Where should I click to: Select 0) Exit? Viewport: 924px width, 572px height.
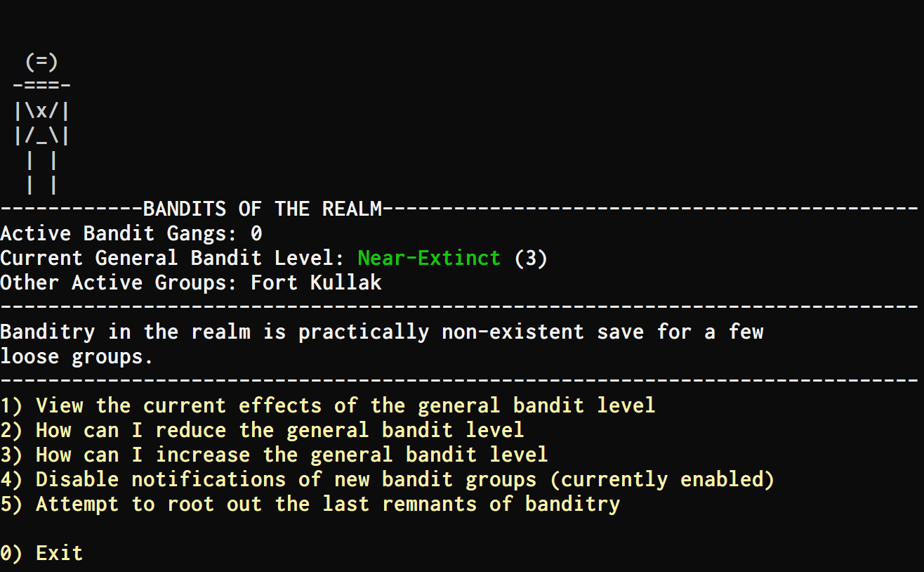pyautogui.click(x=41, y=553)
